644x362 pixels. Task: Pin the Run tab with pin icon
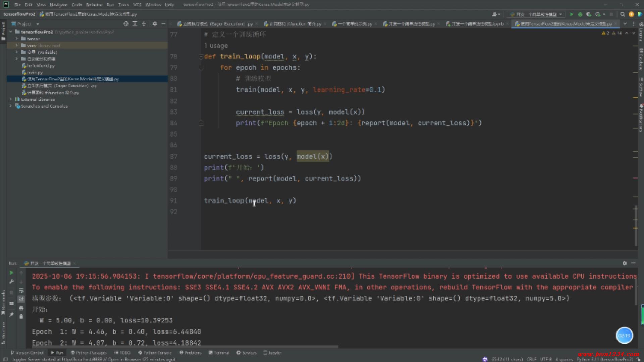(x=11, y=314)
